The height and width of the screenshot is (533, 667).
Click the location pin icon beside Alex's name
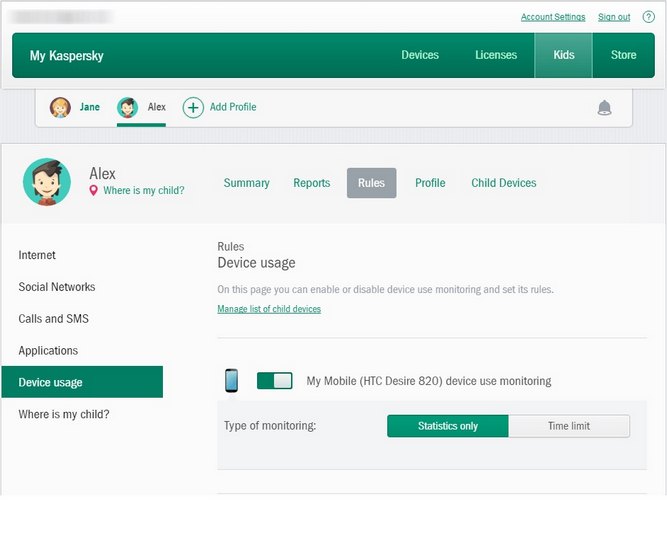click(x=94, y=191)
